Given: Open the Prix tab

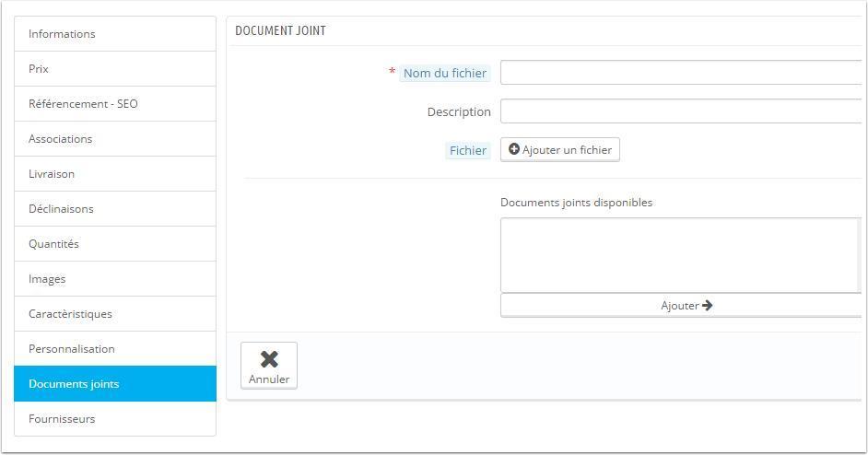Looking at the screenshot, I should click(x=115, y=69).
